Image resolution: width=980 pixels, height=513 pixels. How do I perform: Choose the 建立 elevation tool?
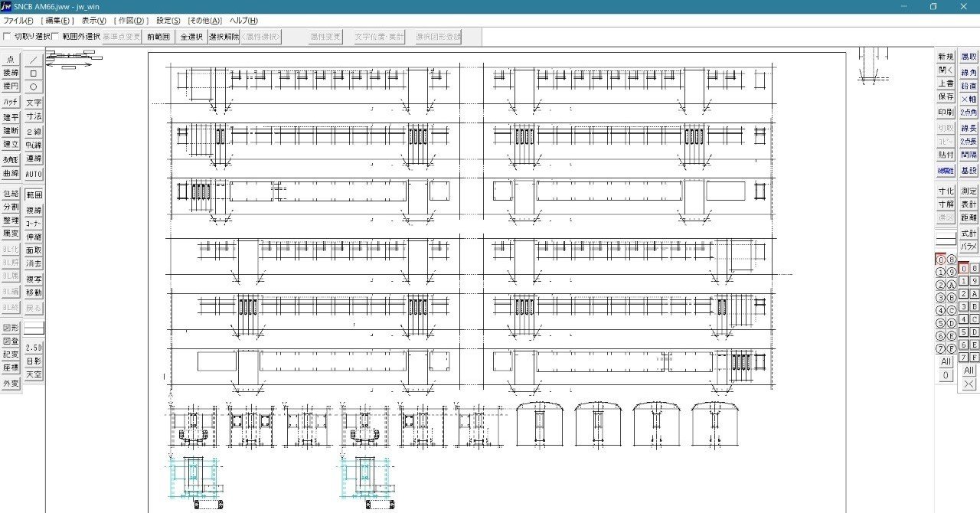(x=11, y=145)
